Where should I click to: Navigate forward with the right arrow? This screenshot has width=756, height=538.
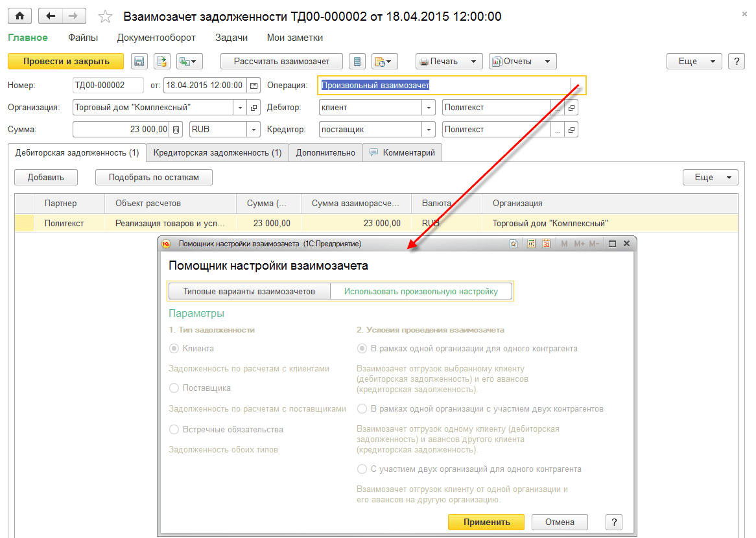click(74, 16)
